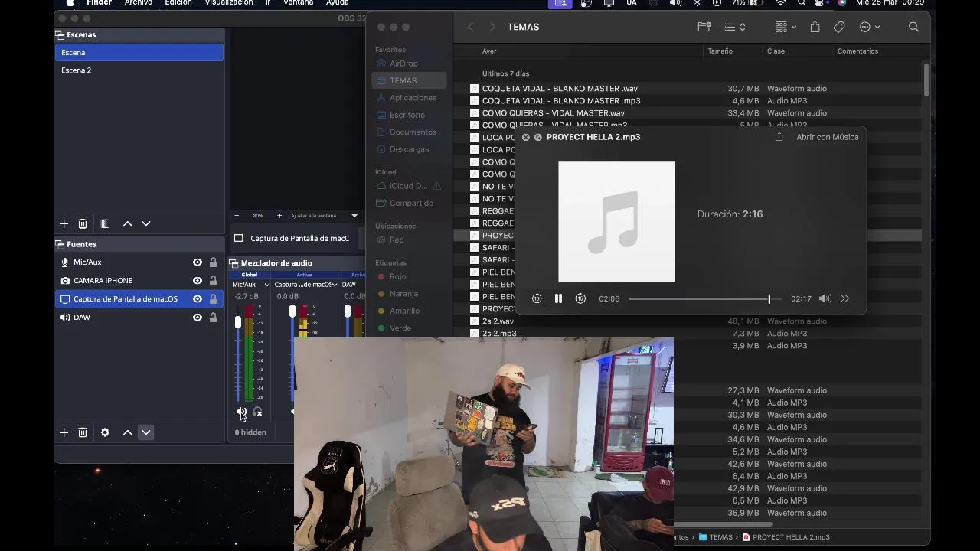Create new folder icon in Finder toolbar
Image resolution: width=980 pixels, height=551 pixels.
704,27
